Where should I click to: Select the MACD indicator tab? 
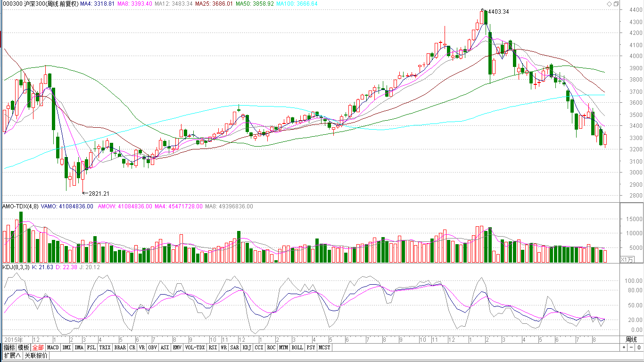53,347
